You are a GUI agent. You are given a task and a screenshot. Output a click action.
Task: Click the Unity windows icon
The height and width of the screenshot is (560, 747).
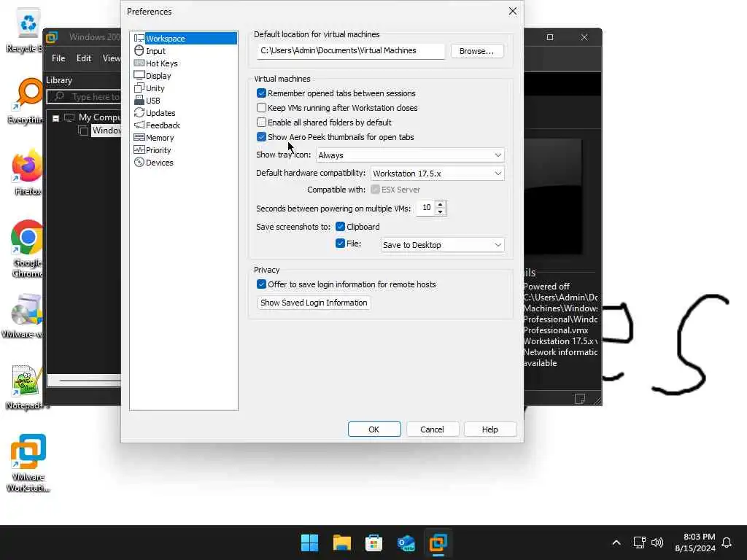click(139, 87)
